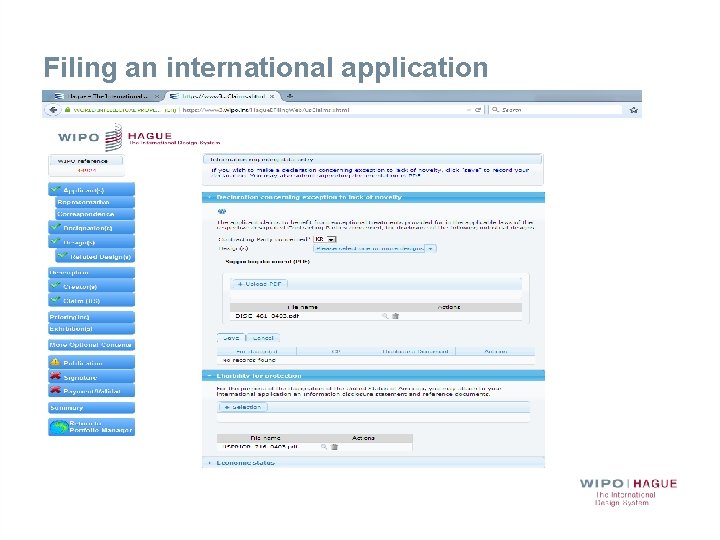Screen dimensions: 720x540
Task: Preview the USPTO PDF with magnifier icon
Action: (x=324, y=447)
